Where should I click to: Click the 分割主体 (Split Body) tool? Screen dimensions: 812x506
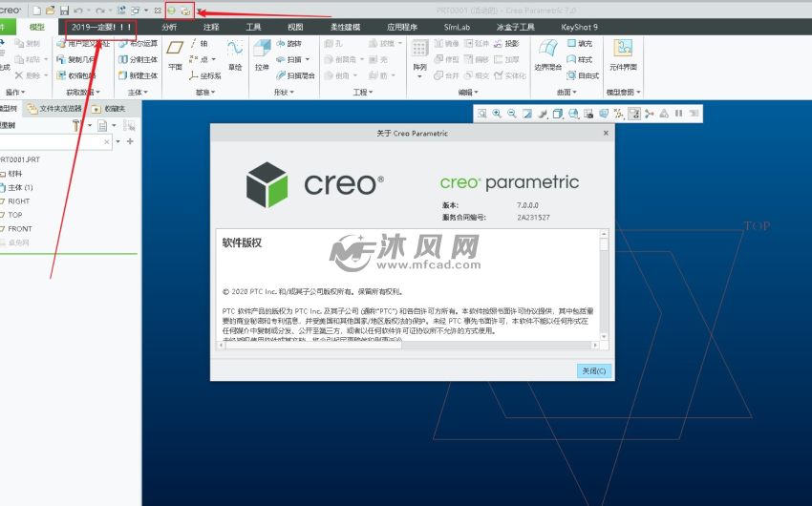coord(139,59)
